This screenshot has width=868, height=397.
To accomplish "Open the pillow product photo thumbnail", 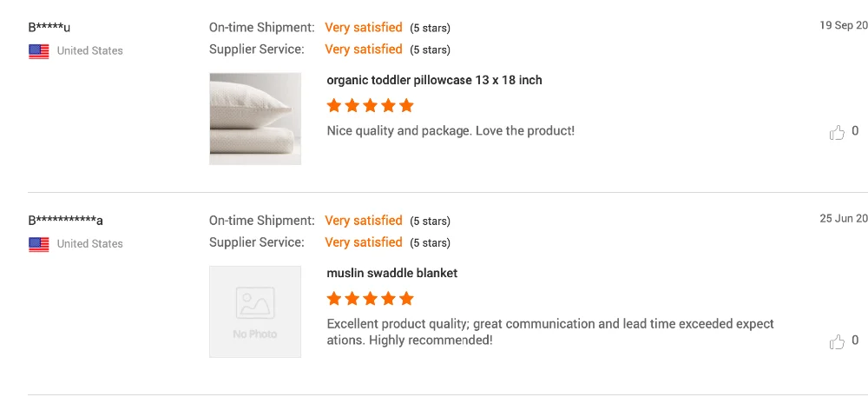I will click(255, 118).
